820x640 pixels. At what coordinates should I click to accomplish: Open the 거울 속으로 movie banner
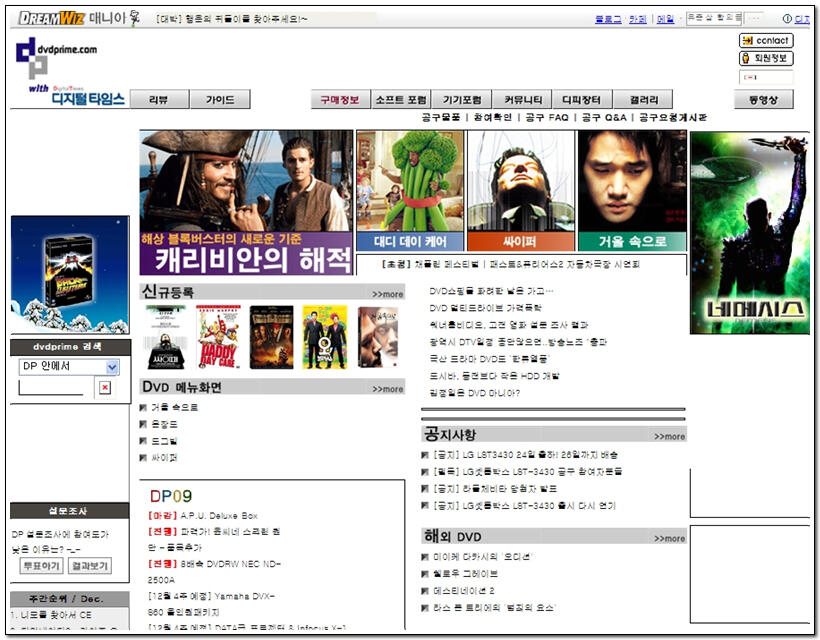tap(632, 191)
